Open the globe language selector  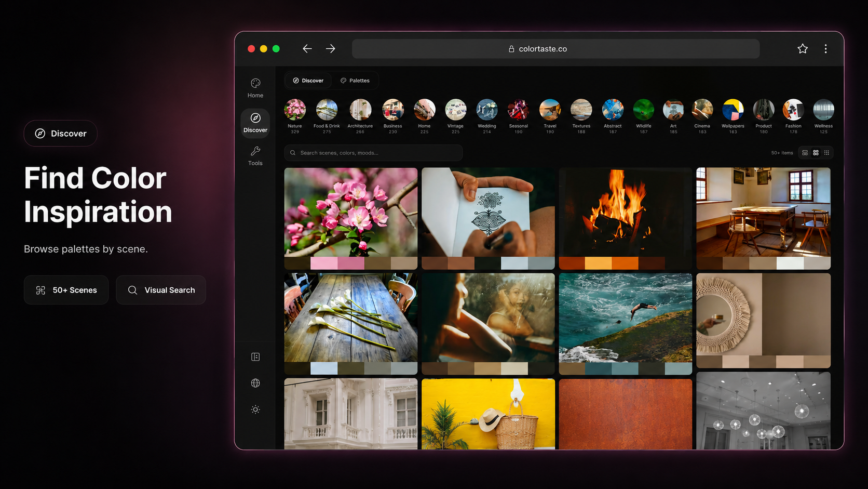(x=255, y=383)
